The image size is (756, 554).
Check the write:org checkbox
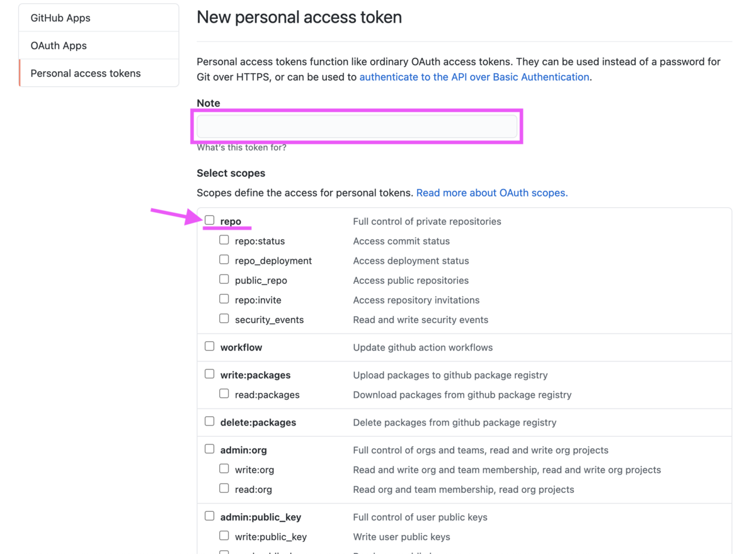click(x=224, y=468)
